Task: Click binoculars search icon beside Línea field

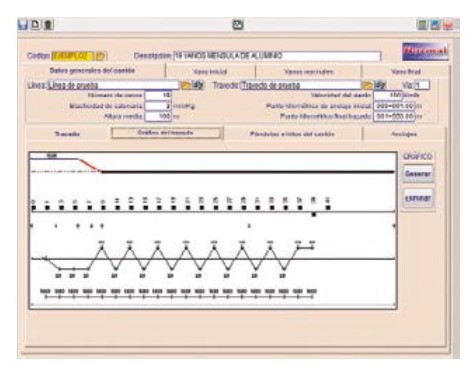Action: pos(198,85)
